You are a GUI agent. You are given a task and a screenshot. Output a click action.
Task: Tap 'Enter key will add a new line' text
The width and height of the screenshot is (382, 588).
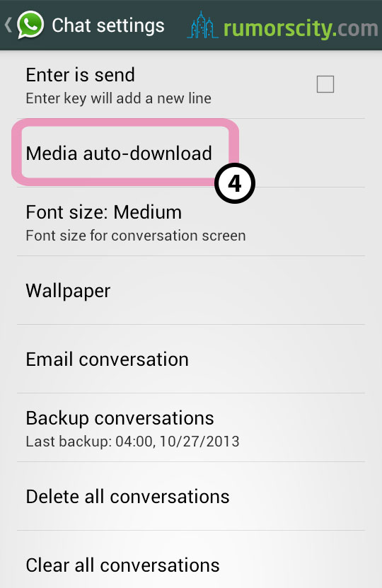[x=118, y=98]
